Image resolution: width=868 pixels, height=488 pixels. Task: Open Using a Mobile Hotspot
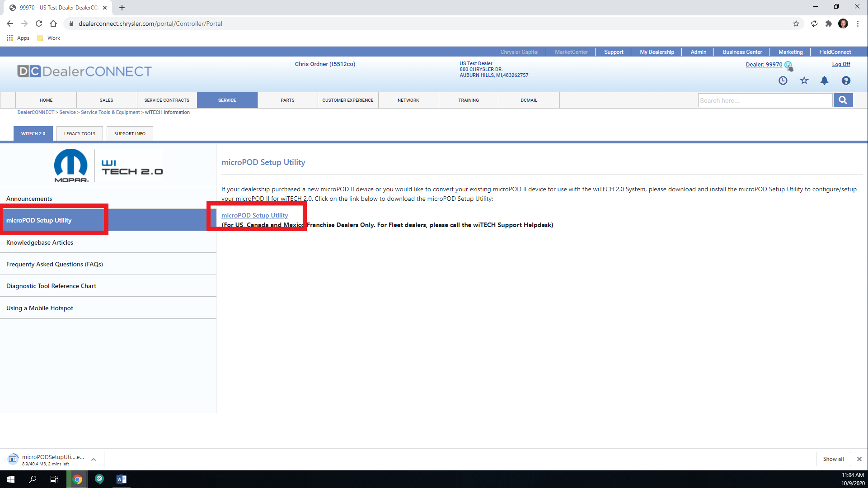pyautogui.click(x=108, y=308)
